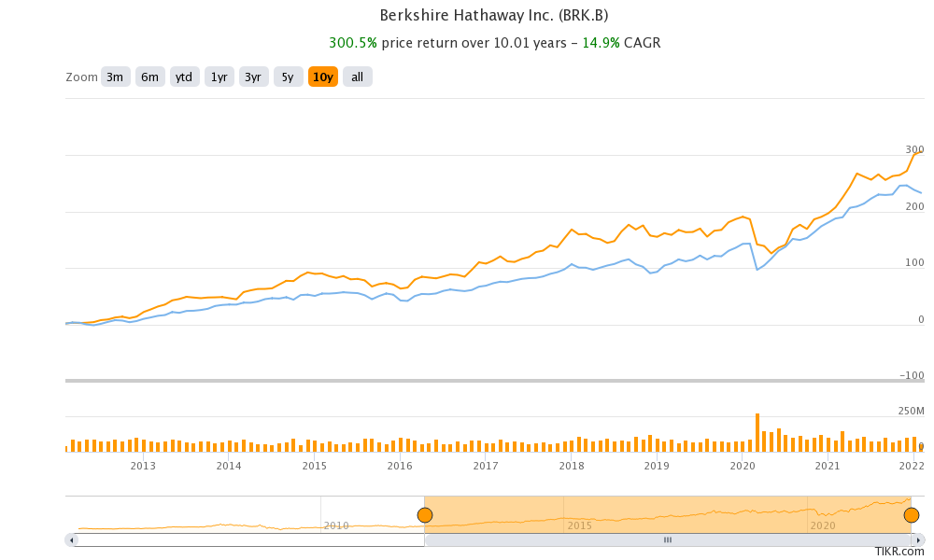The image size is (934, 560).
Task: Click the 2021 x-axis label
Action: click(828, 466)
